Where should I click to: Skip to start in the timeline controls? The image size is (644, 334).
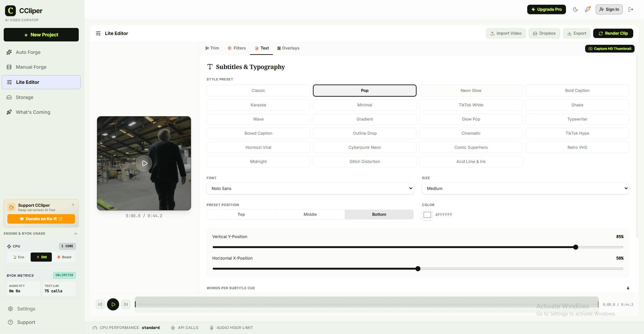point(100,304)
